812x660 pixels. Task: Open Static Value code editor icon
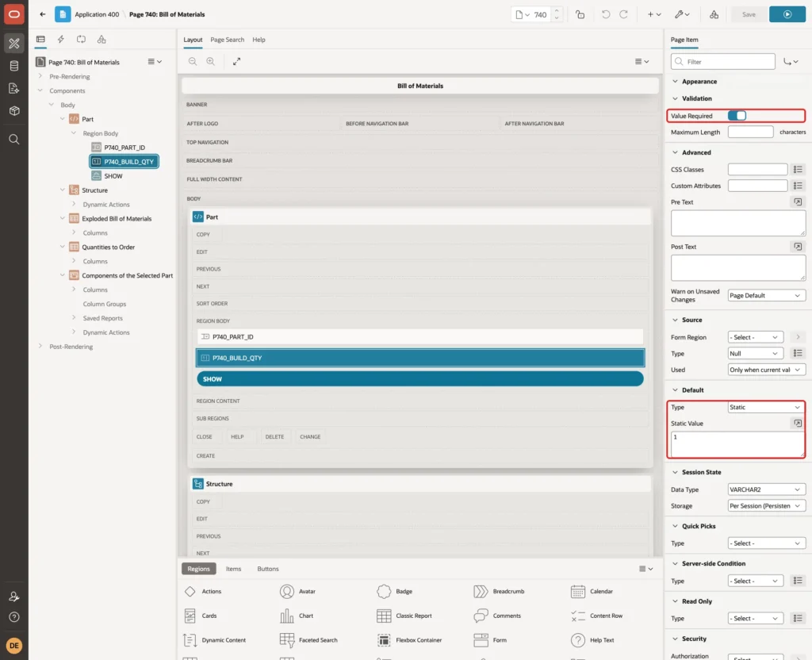798,424
